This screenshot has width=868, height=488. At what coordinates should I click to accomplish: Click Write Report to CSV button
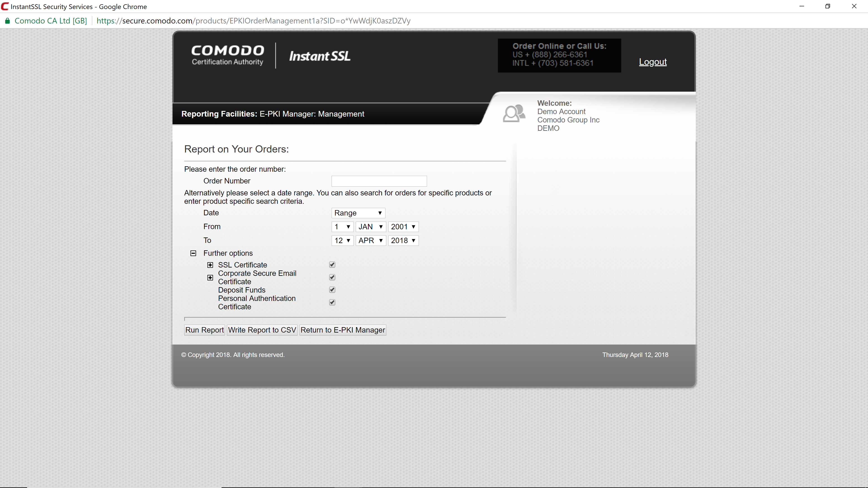262,330
